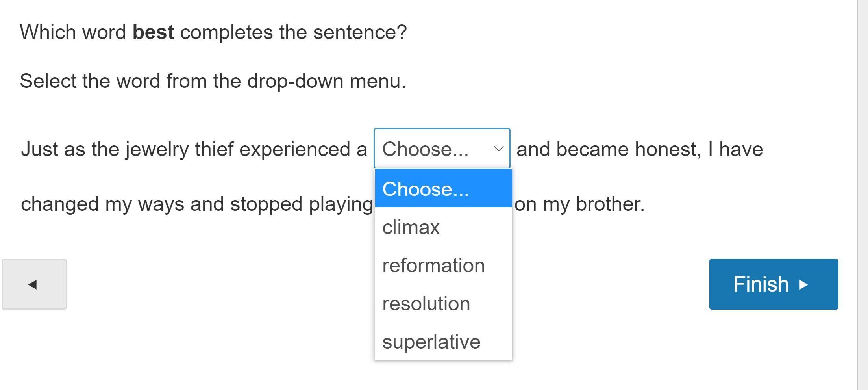Click the "on my brother." text
The width and height of the screenshot is (868, 390).
coord(579,204)
